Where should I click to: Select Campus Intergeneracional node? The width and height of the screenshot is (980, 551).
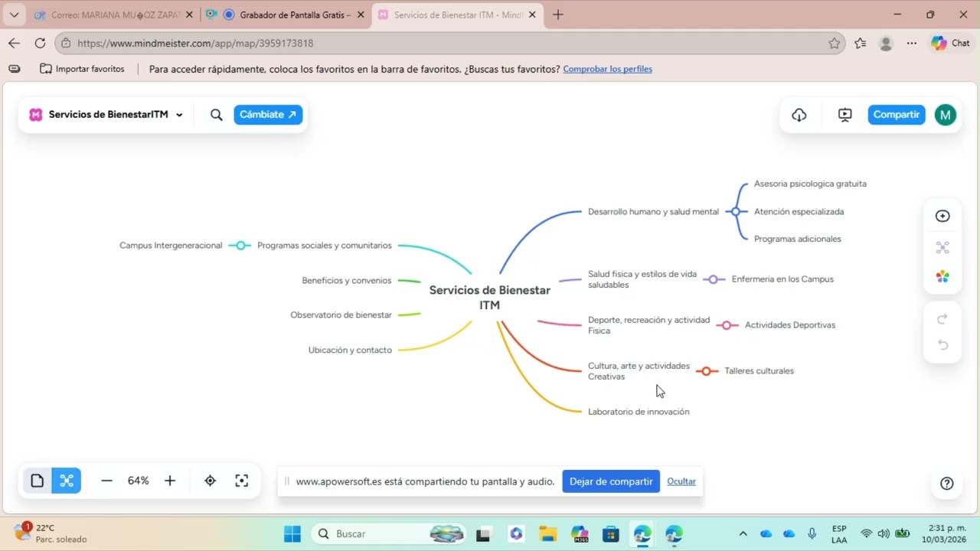click(171, 246)
